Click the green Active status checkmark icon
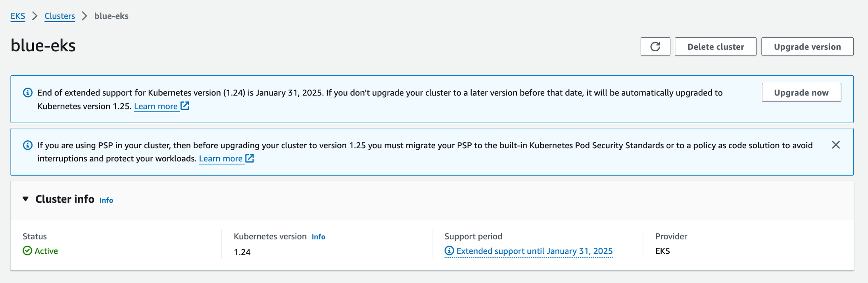Screen dimensions: 868x283 click(x=27, y=250)
